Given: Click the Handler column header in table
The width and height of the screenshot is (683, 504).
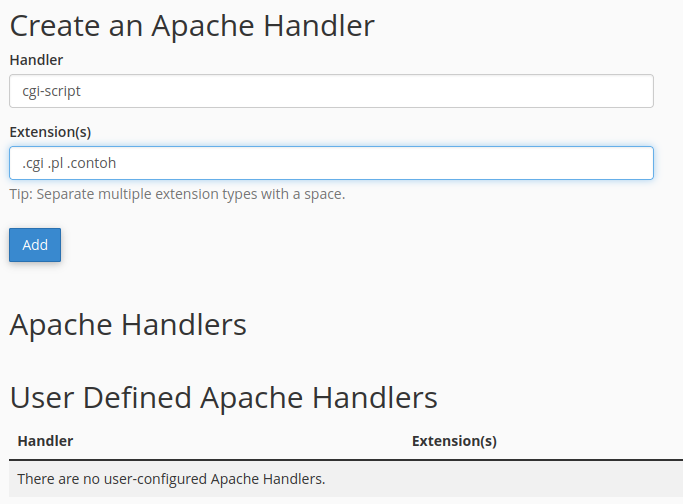Looking at the screenshot, I should [x=45, y=441].
